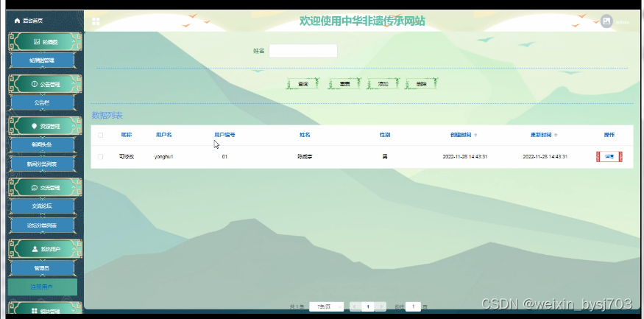Screen dimensions: 644x319
Task: Sort by 创建时间 using its sort arrows
Action: point(475,135)
